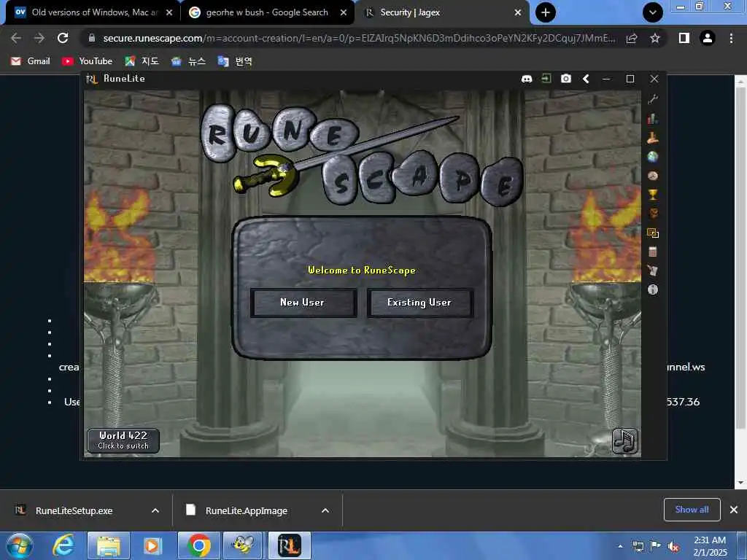
Task: Click the RuneLite taskbar icon
Action: tap(289, 545)
